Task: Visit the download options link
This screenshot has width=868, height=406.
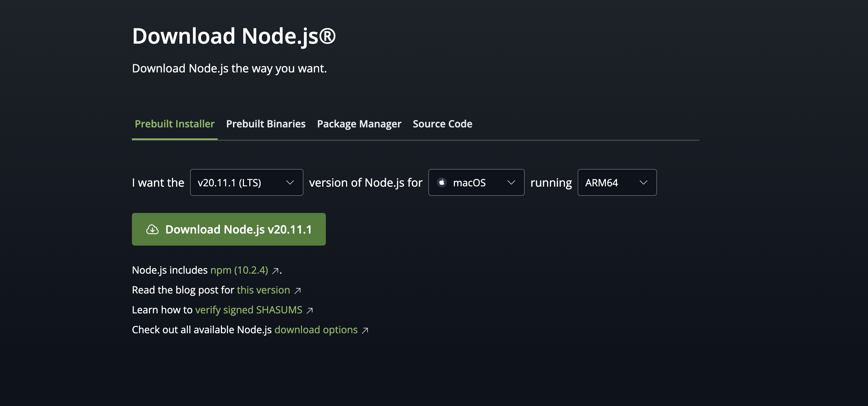Action: 316,330
